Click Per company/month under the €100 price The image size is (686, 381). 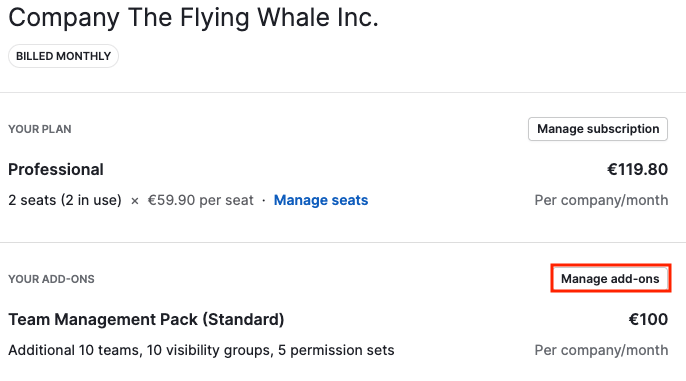601,350
